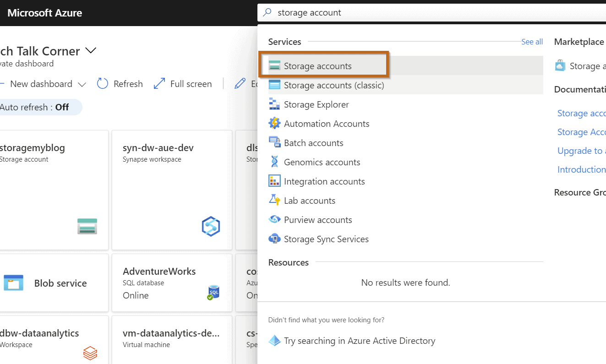
Task: Open the AdventureWorks tile title
Action: (x=159, y=271)
